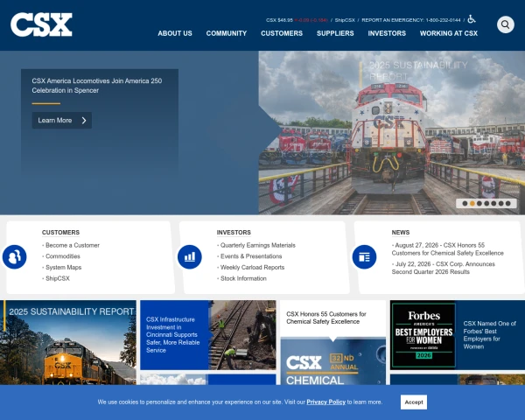Click the Customers card heading

click(60, 232)
